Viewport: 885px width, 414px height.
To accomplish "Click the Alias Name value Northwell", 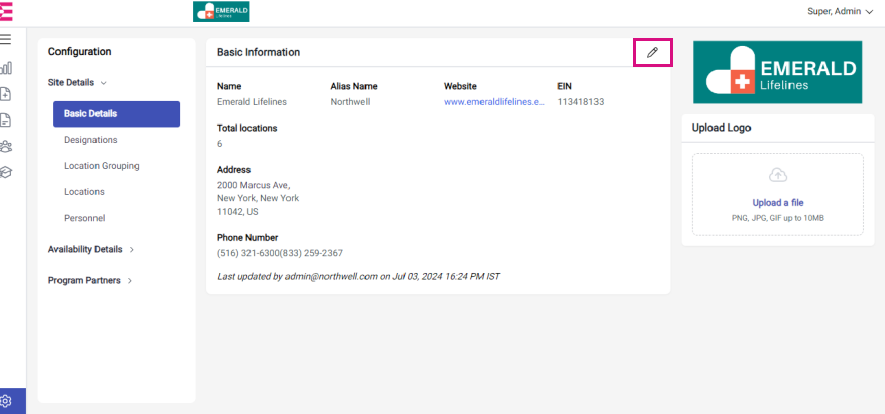I will tap(351, 102).
